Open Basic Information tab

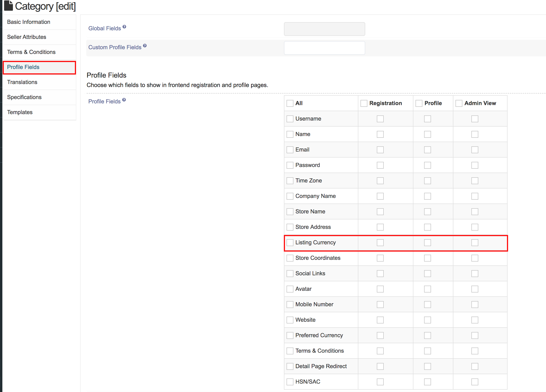[29, 22]
